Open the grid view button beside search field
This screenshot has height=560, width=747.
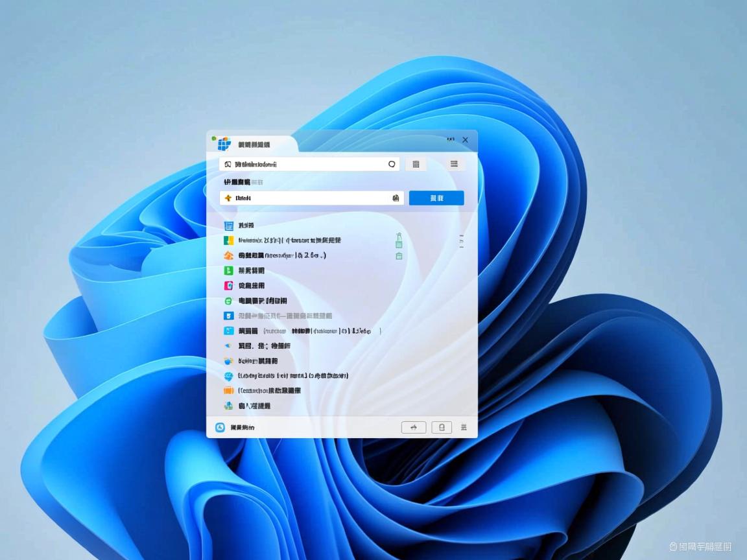point(416,165)
